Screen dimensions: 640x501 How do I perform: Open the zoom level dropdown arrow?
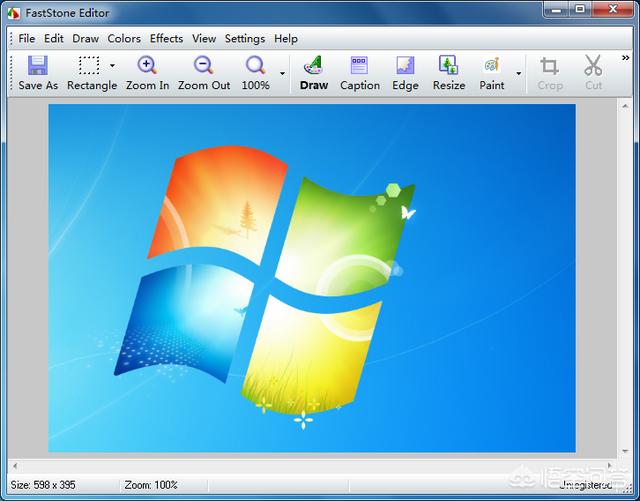pos(282,73)
